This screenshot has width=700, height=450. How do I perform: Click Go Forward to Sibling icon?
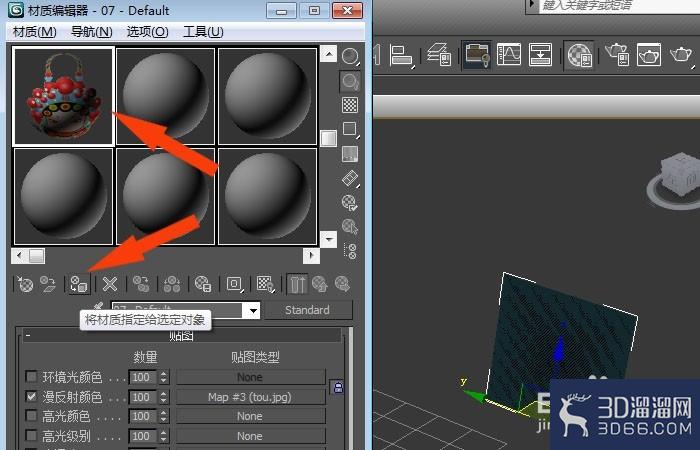coord(342,284)
